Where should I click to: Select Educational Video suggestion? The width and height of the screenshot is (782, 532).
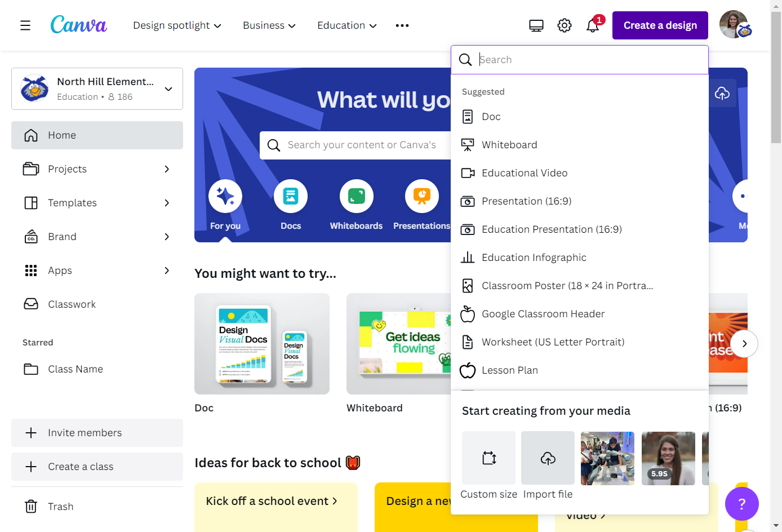579,173
